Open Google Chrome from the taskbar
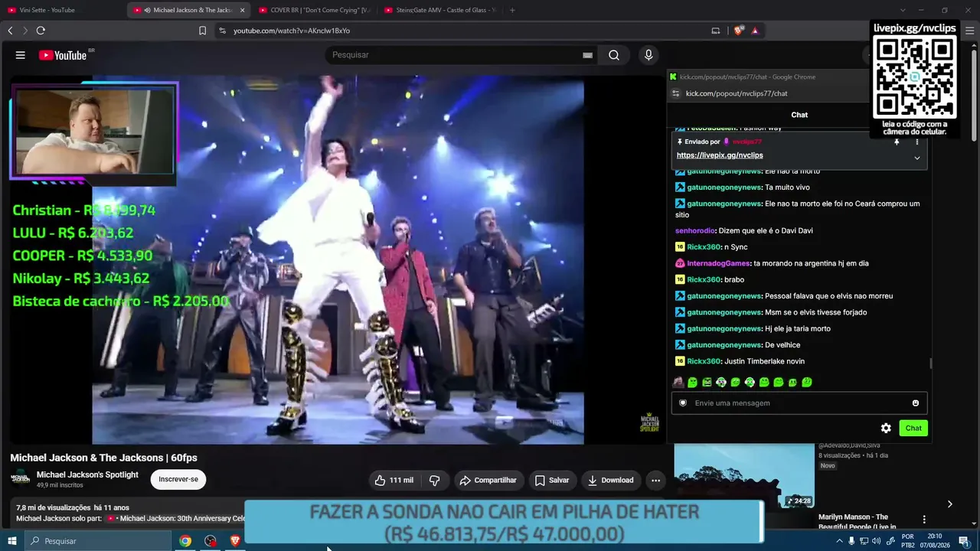Screen dimensions: 980x551 coord(185,541)
